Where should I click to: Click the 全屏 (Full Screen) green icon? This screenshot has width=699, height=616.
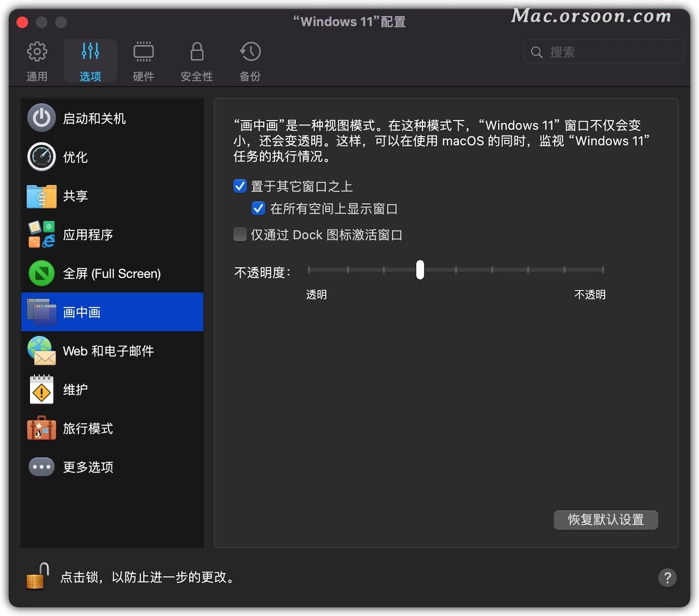point(42,273)
